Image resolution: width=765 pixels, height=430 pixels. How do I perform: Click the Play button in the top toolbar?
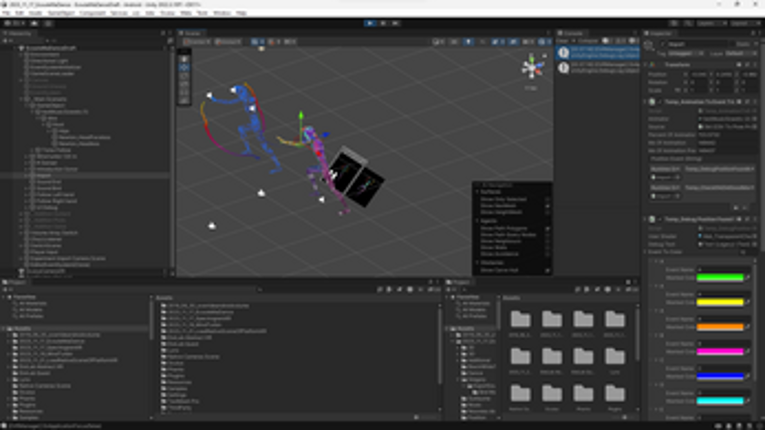(370, 23)
